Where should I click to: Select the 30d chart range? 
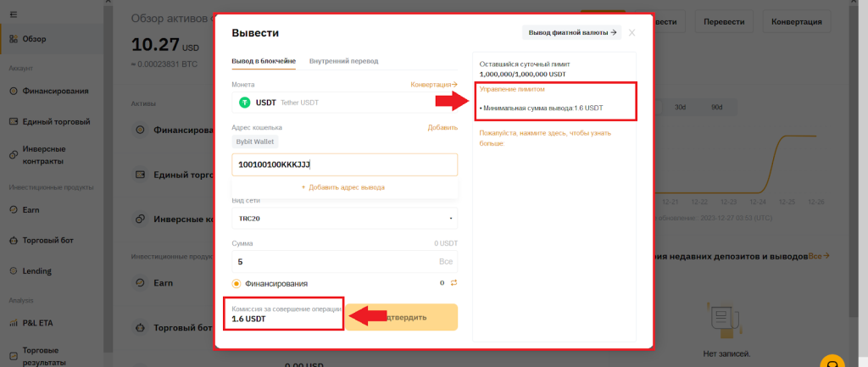point(681,108)
